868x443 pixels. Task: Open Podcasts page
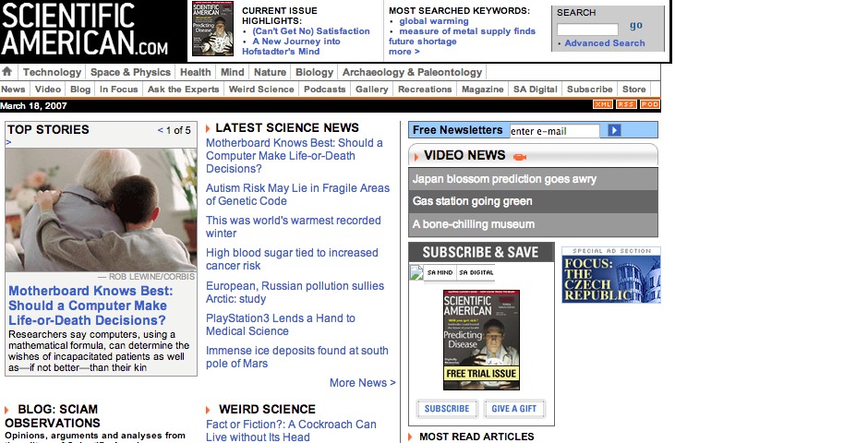(x=324, y=89)
